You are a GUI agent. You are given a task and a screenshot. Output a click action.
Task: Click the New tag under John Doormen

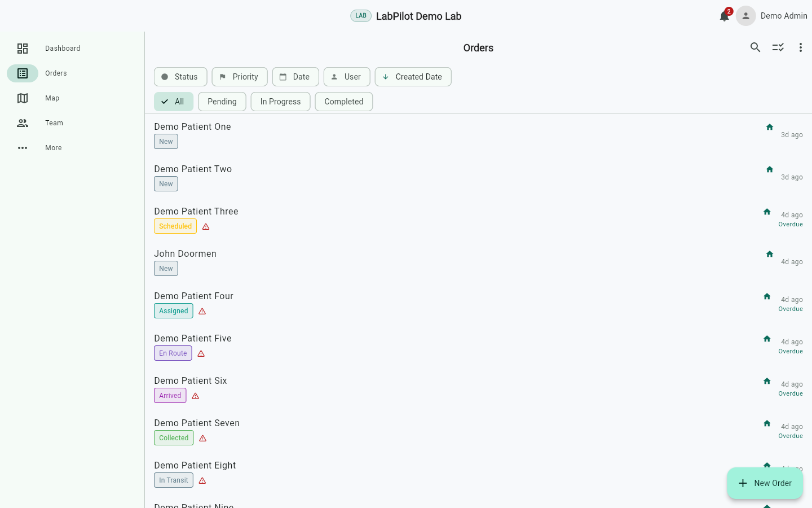[166, 269]
